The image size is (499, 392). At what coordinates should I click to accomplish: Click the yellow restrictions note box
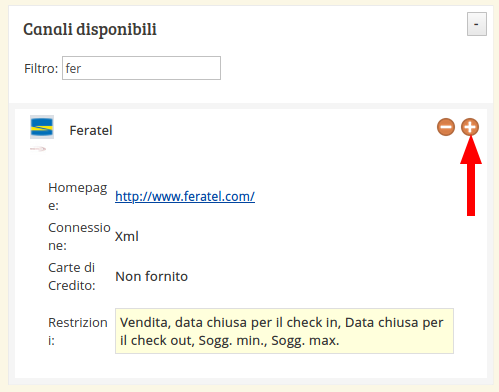click(284, 331)
